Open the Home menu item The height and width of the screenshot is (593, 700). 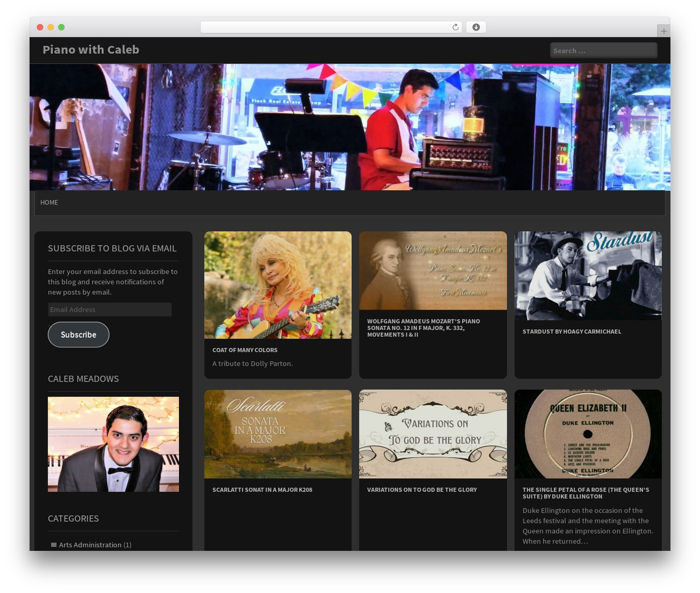49,202
